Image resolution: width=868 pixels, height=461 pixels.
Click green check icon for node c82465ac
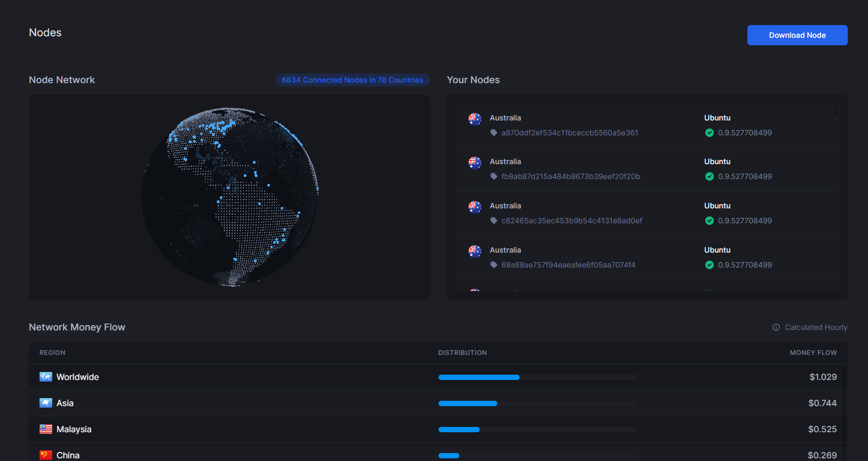(709, 221)
